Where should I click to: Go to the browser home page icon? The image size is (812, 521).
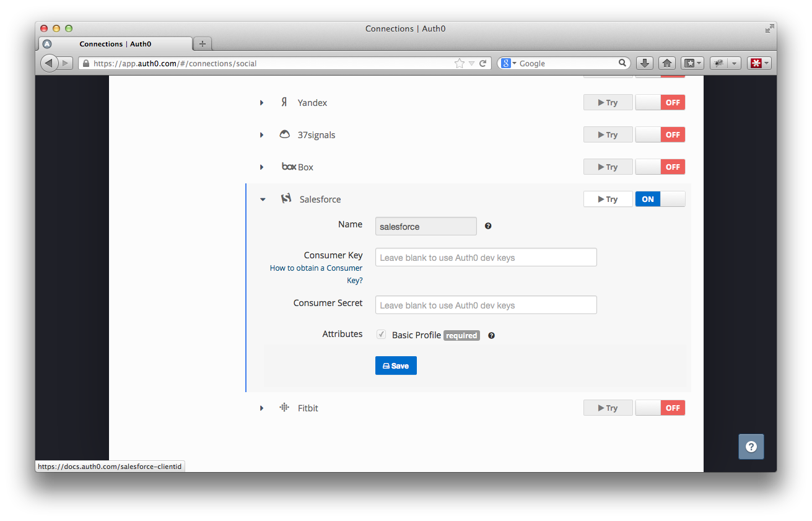point(666,63)
